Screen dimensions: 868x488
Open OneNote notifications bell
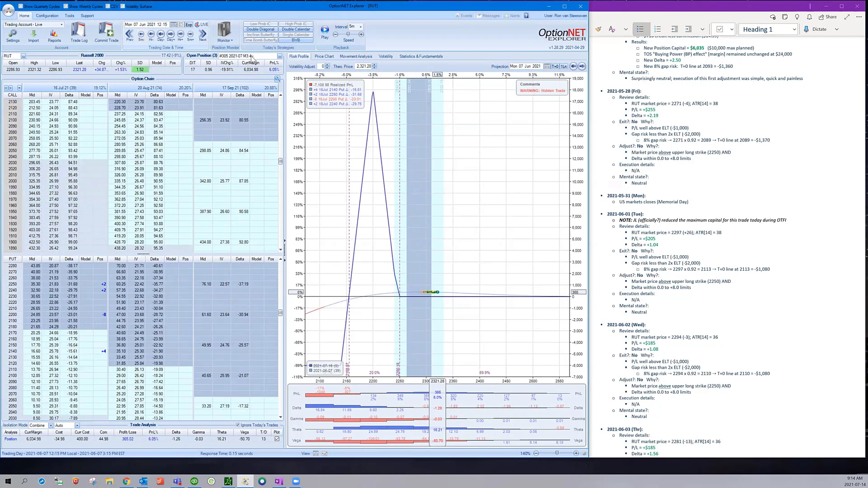click(x=809, y=17)
